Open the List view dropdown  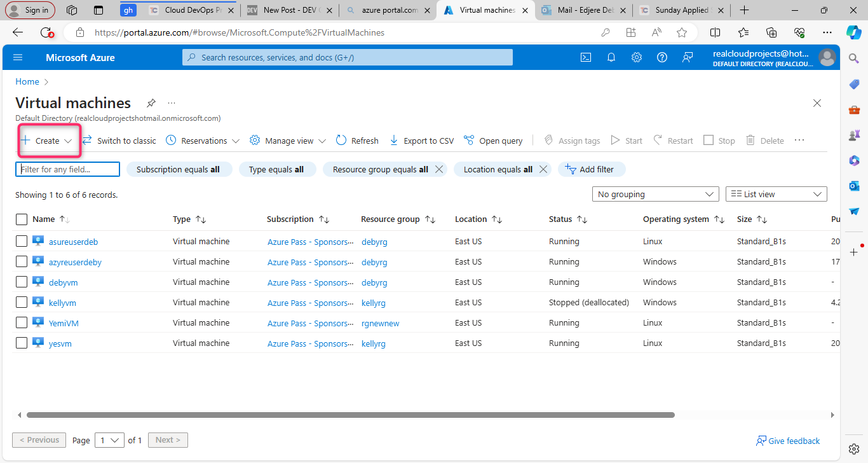[x=776, y=194]
